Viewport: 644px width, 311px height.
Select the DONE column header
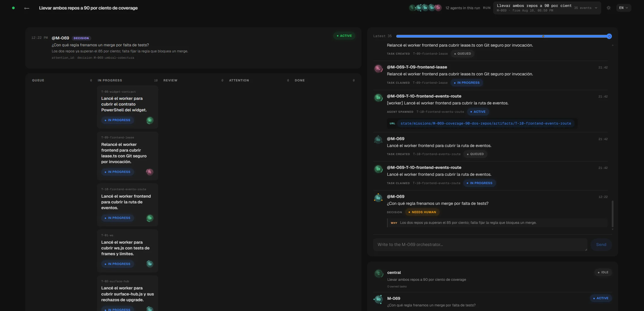300,80
